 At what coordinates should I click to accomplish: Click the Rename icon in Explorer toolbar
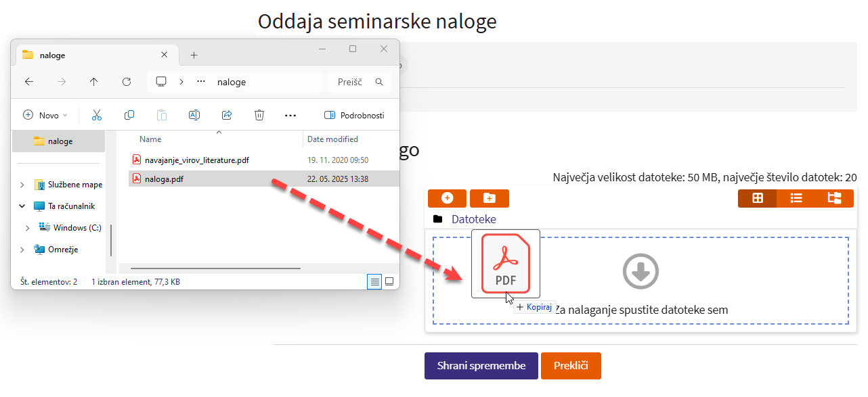pos(194,116)
